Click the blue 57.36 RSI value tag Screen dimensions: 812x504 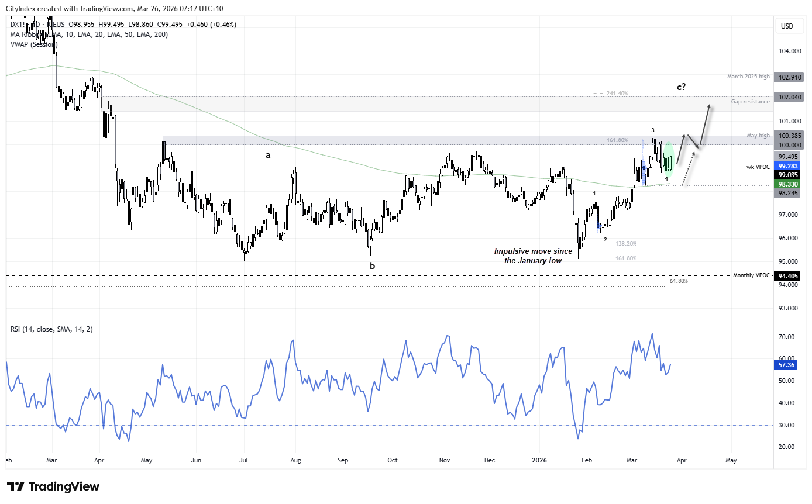[787, 365]
